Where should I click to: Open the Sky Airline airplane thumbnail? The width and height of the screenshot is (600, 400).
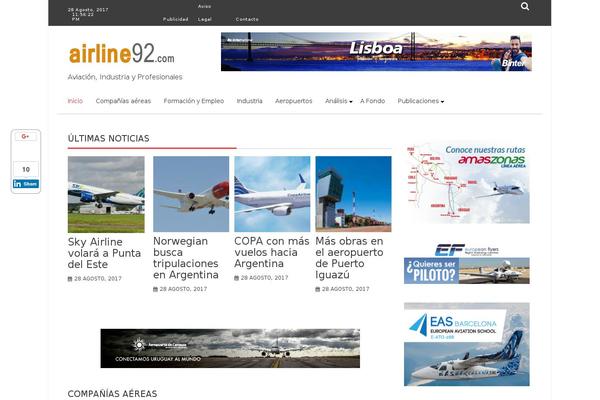(x=106, y=194)
